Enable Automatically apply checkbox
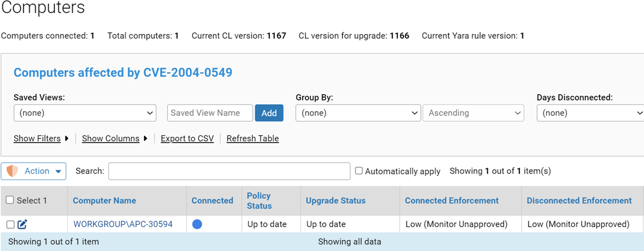The width and height of the screenshot is (644, 251). (359, 171)
